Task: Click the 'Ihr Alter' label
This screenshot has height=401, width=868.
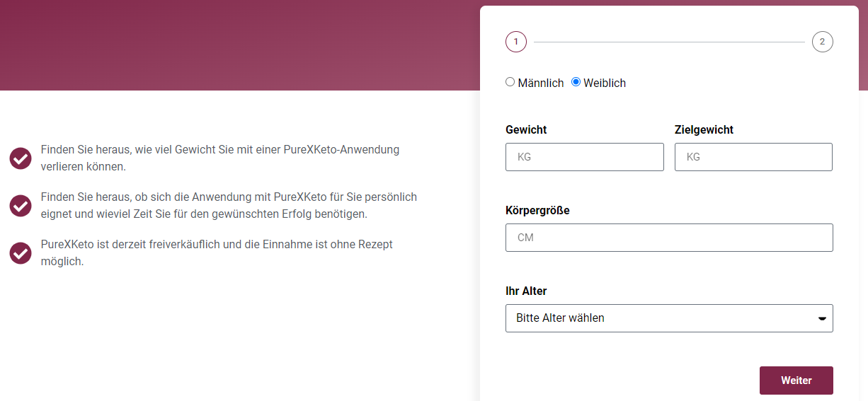Action: pos(526,291)
